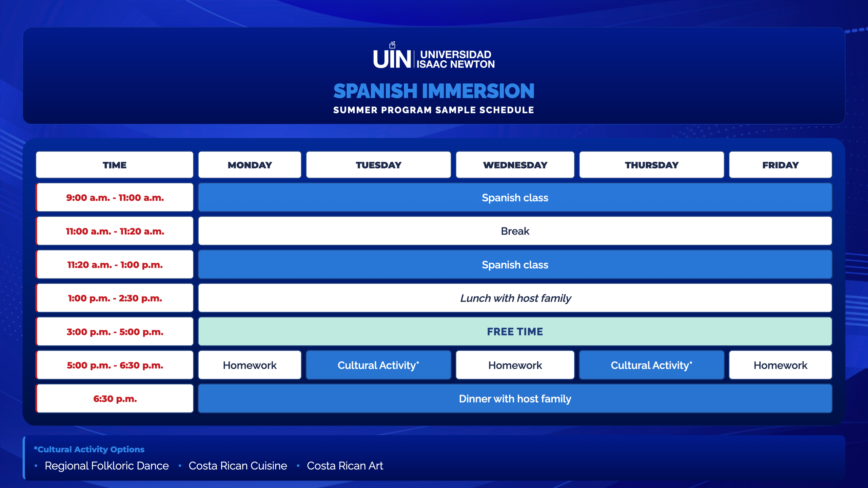Select the 6:30 p.m. time cell
The width and height of the screenshot is (868, 488).
pyautogui.click(x=115, y=399)
